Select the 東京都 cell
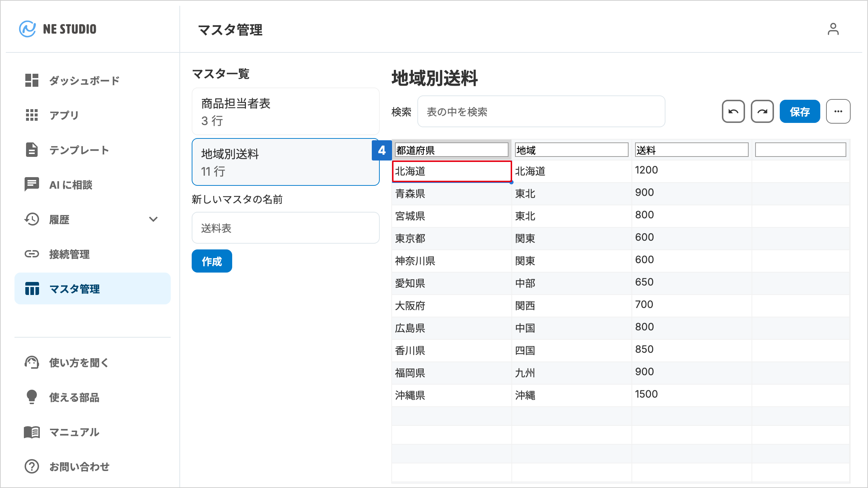Viewport: 868px width, 488px height. point(452,239)
